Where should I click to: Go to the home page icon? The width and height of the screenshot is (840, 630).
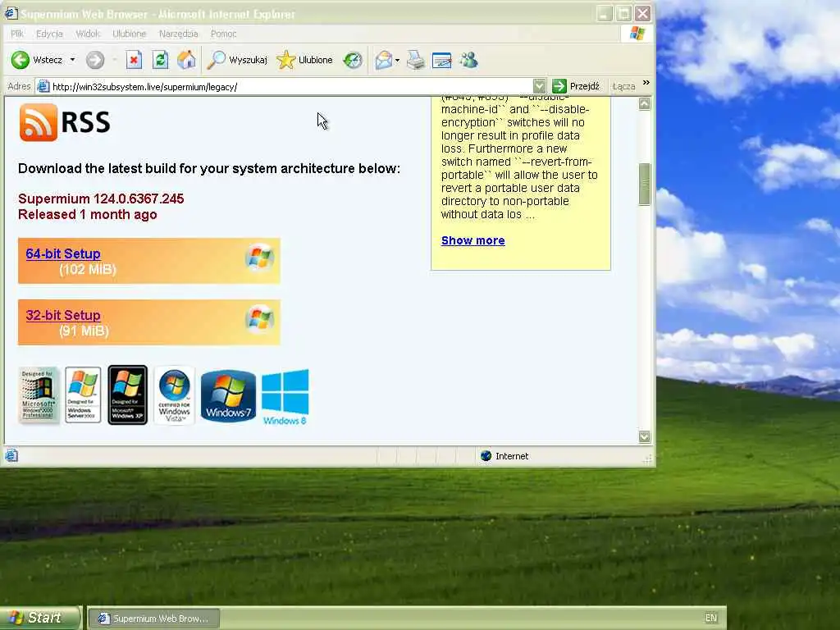(x=186, y=60)
